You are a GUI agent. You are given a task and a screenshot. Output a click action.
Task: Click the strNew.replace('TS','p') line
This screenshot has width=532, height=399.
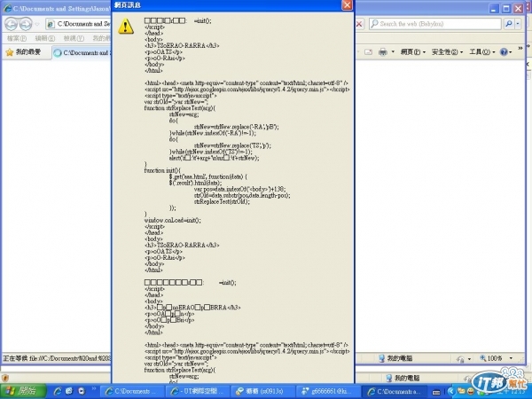pos(232,145)
